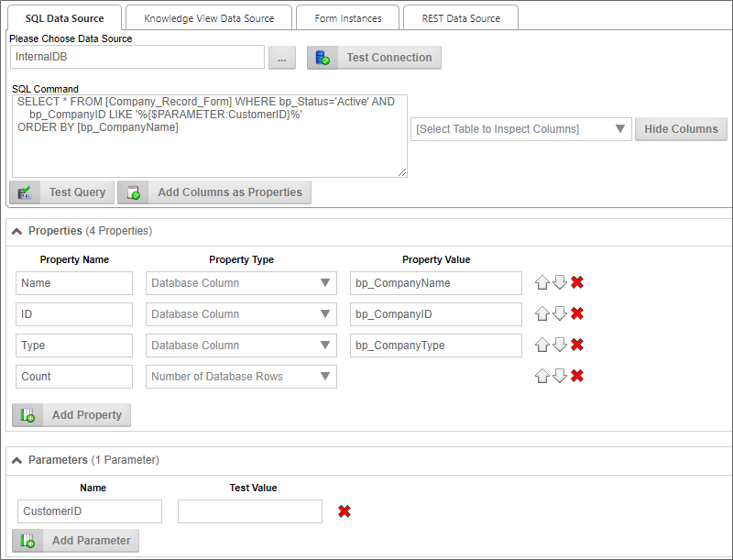Delete the CustomerID parameter
This screenshot has width=733, height=560.
[x=345, y=511]
